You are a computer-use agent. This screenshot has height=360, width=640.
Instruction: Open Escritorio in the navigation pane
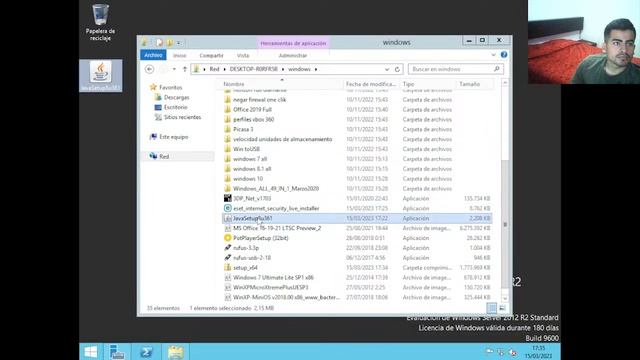[x=176, y=107]
